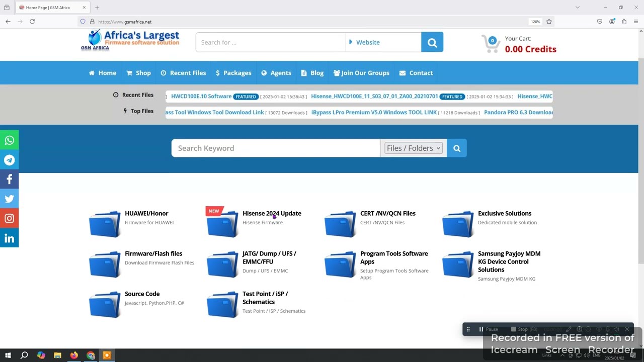Click the 120% zoom level indicator

535,22
